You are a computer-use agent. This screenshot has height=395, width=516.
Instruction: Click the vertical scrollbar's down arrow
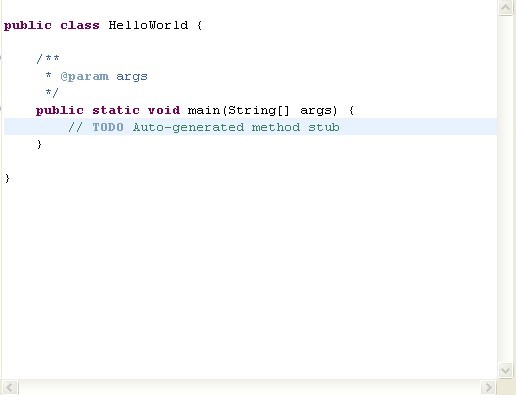click(x=505, y=370)
